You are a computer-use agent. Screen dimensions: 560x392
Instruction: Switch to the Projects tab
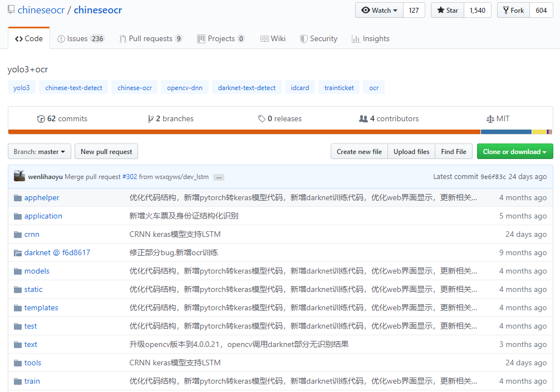pyautogui.click(x=220, y=38)
